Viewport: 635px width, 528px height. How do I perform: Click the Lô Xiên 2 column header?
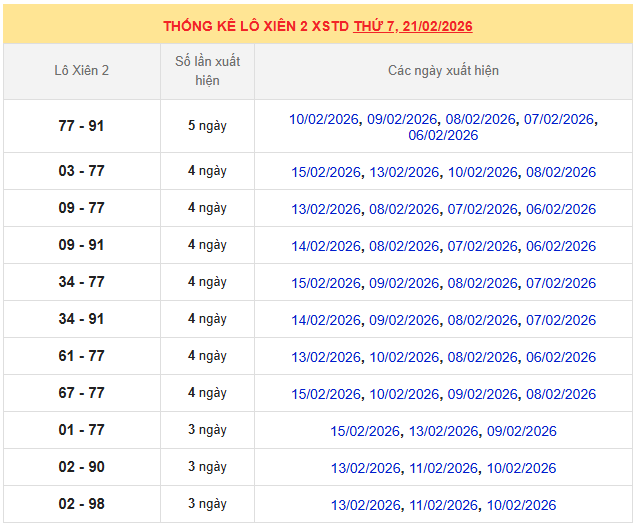click(82, 71)
